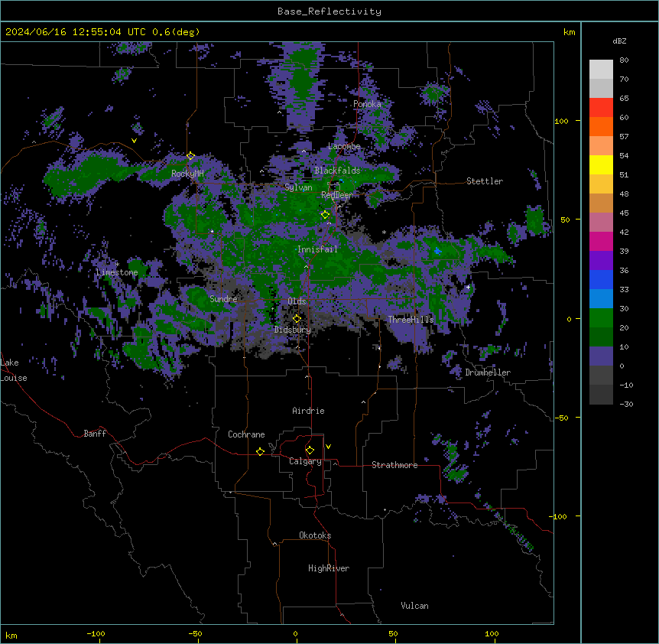Click the -100 tick on the horizontal axis
This screenshot has height=644, width=659.
point(96,633)
